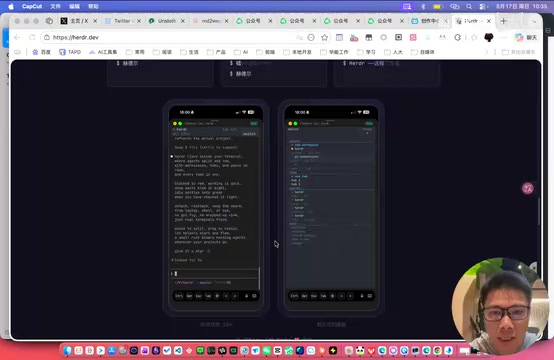Click the translate page icon in address bar
Viewport: 554px width, 360px height.
click(x=299, y=37)
